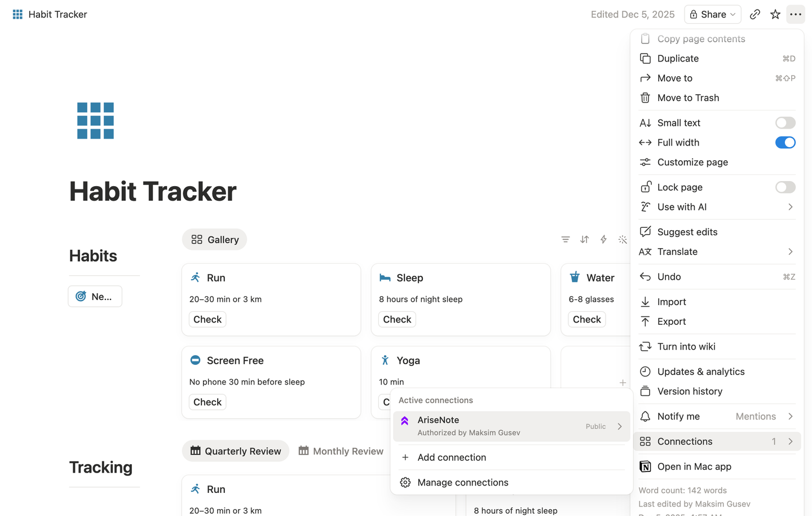812x516 pixels.
Task: Select Customize page option
Action: (717, 162)
